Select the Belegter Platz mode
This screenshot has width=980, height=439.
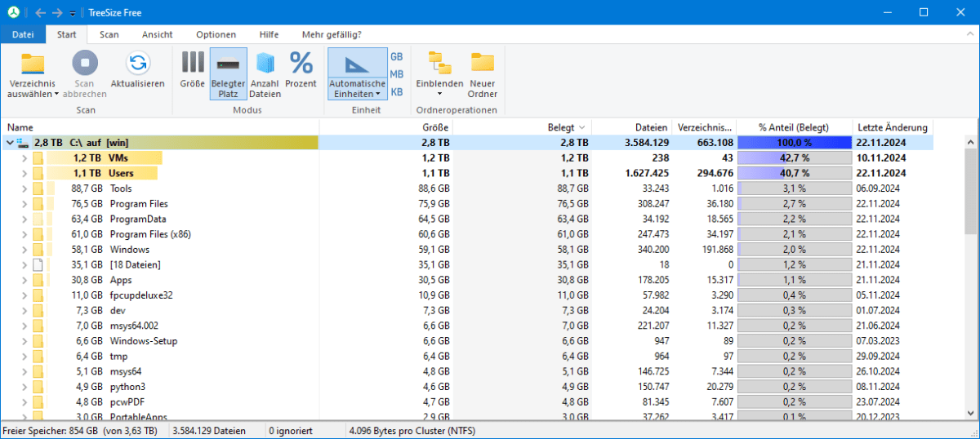click(x=228, y=73)
